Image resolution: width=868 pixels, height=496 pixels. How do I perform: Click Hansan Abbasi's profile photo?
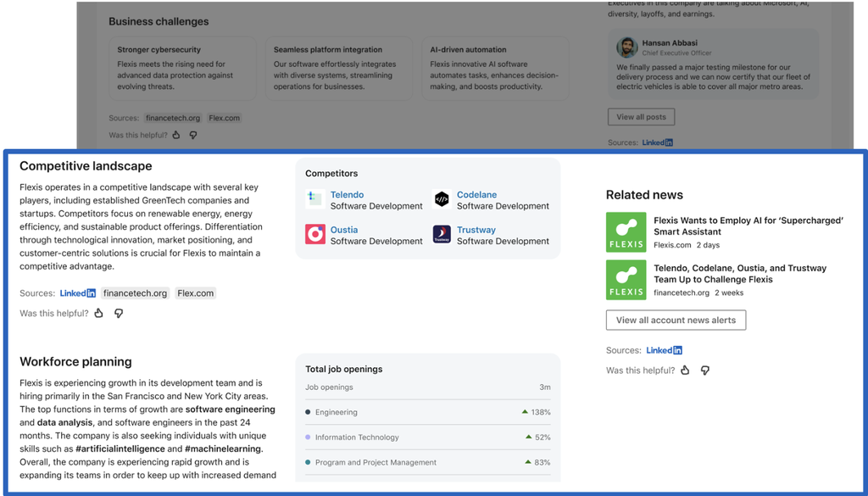pyautogui.click(x=627, y=47)
